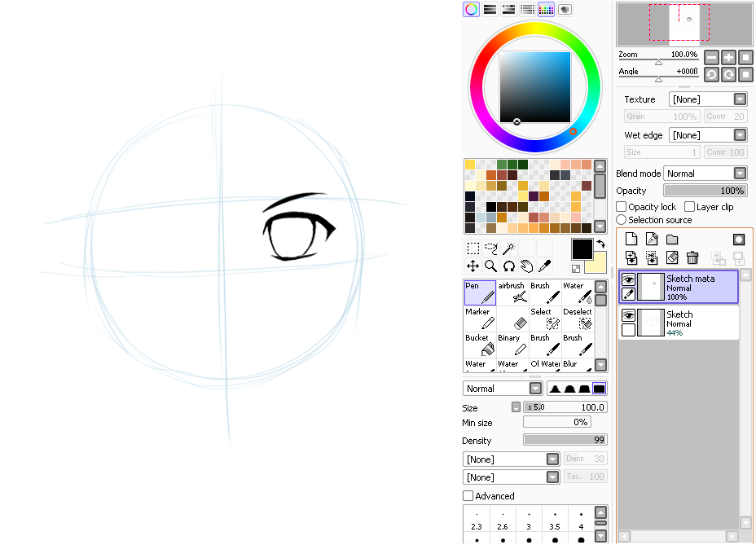Enable the Opacity lock checkbox

[x=622, y=207]
